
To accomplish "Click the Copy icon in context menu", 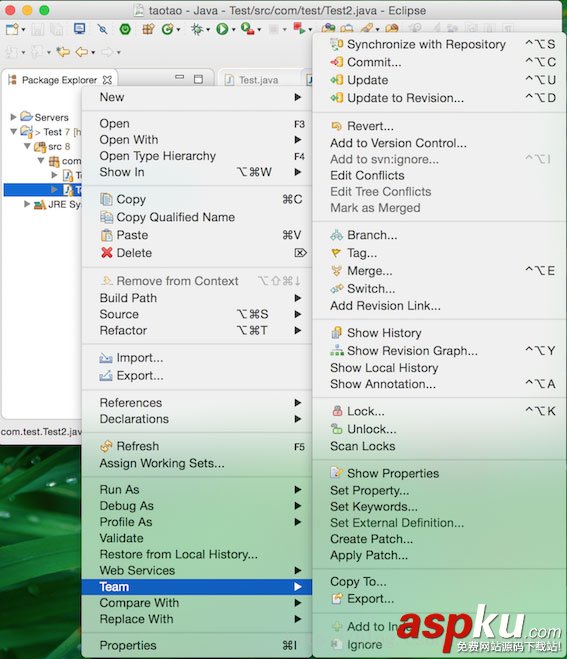I will 106,199.
